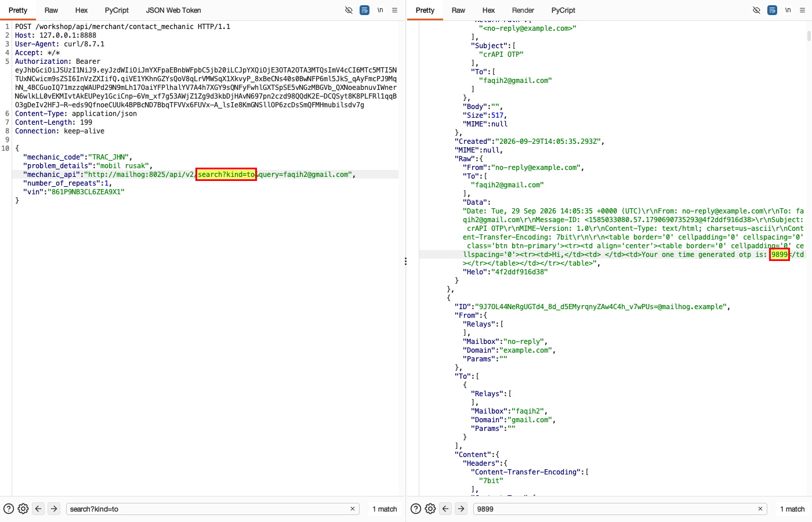
Task: Open request PyCript tab
Action: tap(117, 10)
